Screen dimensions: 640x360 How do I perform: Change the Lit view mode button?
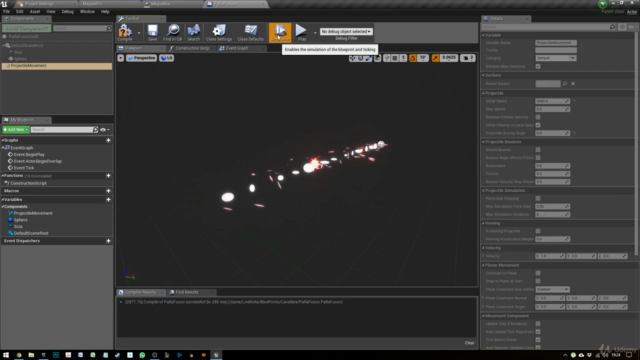(167, 58)
